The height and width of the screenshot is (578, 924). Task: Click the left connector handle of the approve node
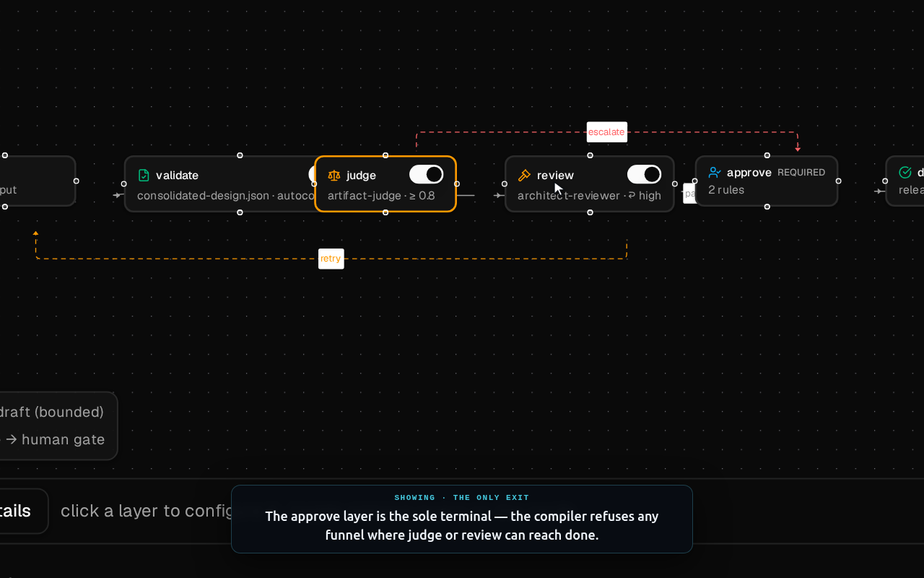click(695, 181)
